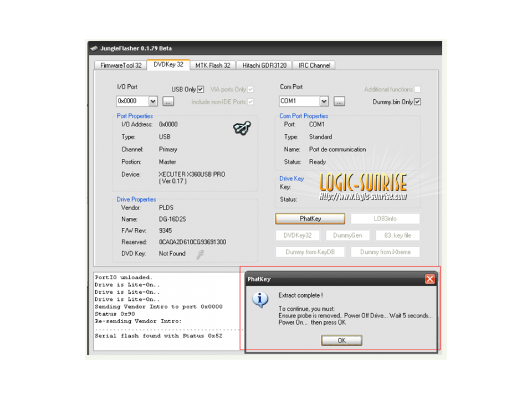This screenshot has width=532, height=399.
Task: Select the DVDKey 32 tab
Action: tap(168, 64)
